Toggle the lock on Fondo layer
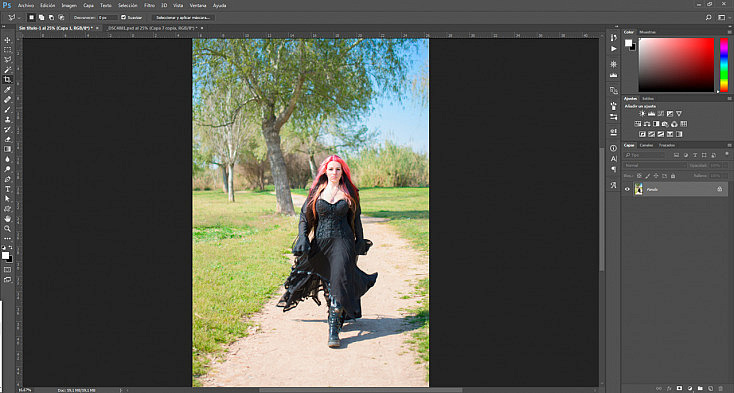The image size is (734, 393). pyautogui.click(x=719, y=189)
